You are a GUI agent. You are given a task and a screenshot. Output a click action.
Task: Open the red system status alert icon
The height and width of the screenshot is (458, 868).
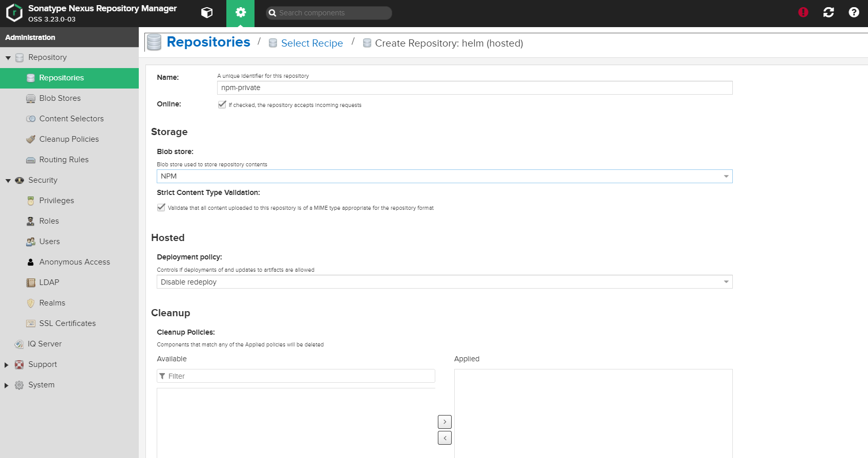(x=803, y=12)
